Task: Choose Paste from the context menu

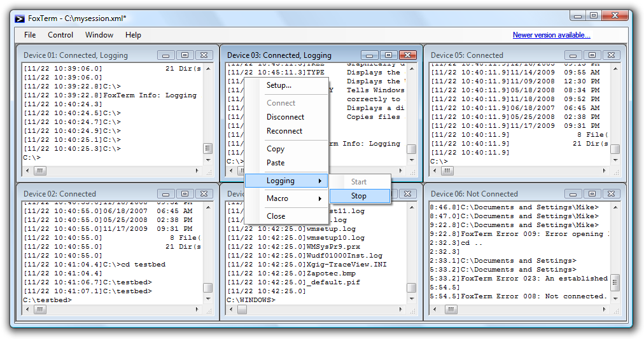Action: pos(286,163)
